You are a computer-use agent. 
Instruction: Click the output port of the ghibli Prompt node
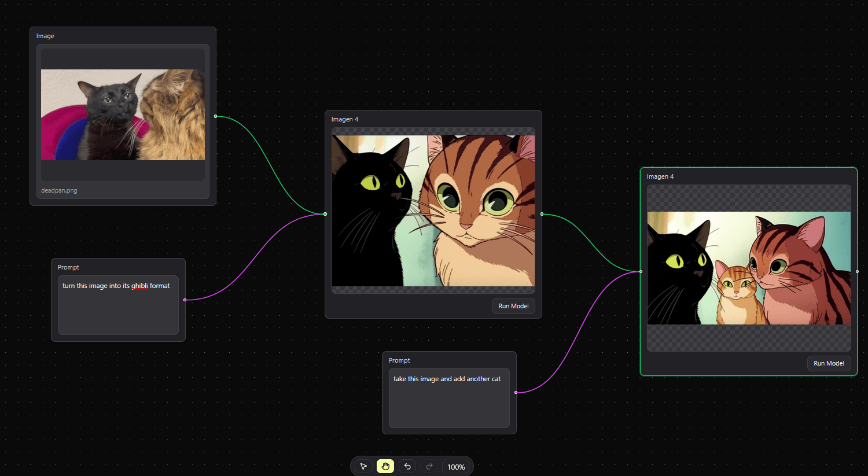tap(185, 300)
